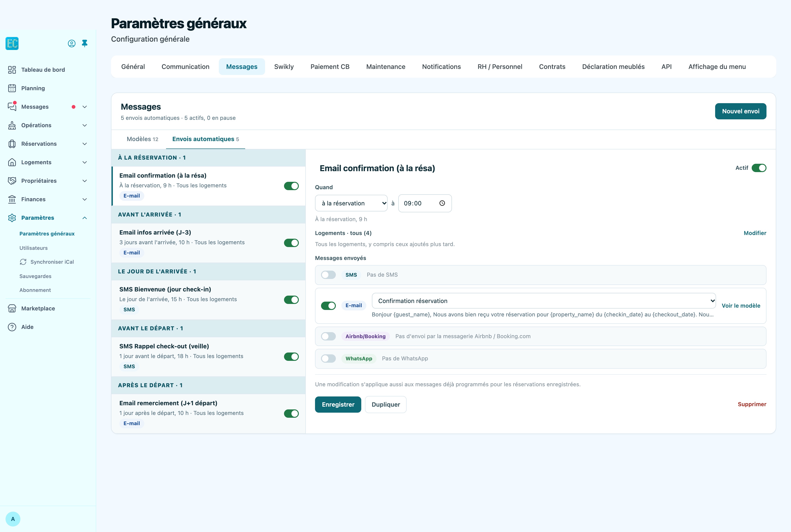Image resolution: width=791 pixels, height=532 pixels.
Task: Open the Confirmation réservation template dropdown
Action: coord(544,301)
